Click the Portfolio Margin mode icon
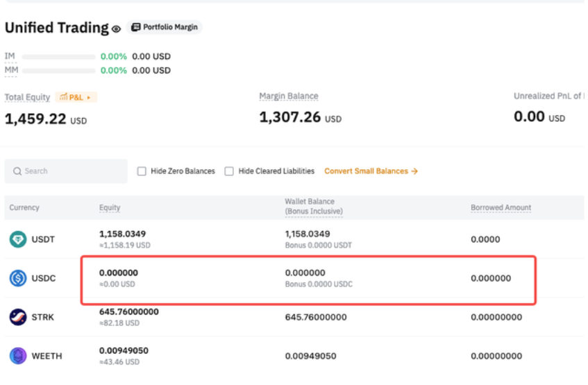This screenshot has height=385, width=588. 136,28
